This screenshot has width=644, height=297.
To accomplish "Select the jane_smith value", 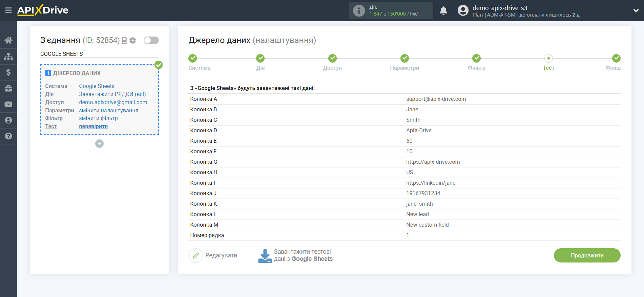I will click(x=419, y=204).
